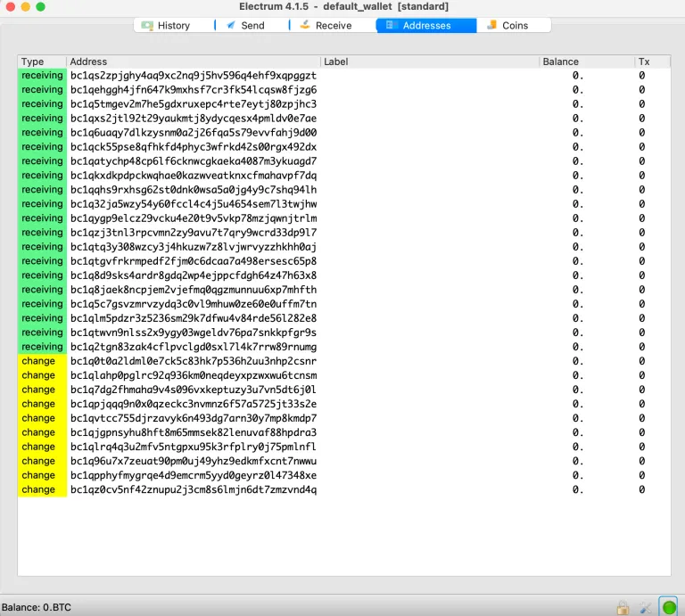Select change address starting bc1qvtcc755d
The width and height of the screenshot is (685, 616).
[194, 418]
